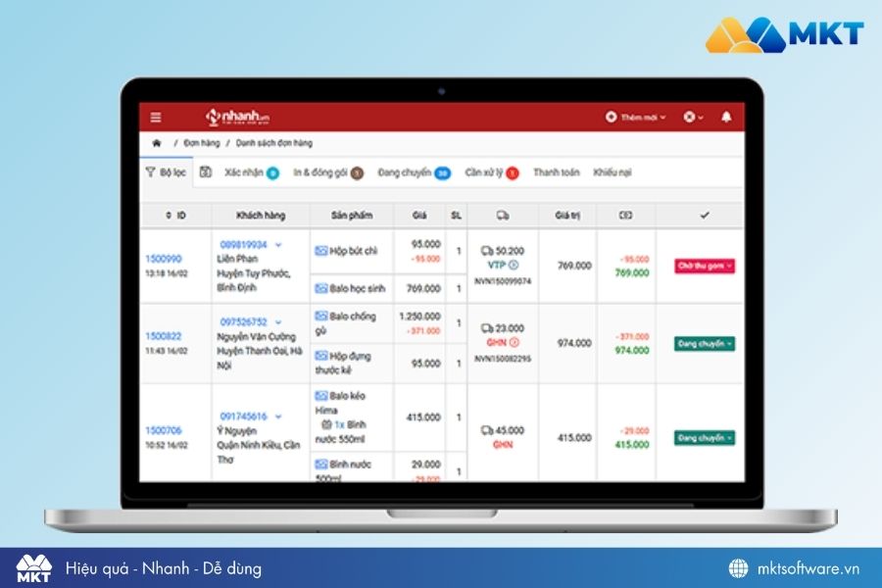This screenshot has height=588, width=882.
Task: Click the home icon in the breadcrumb
Action: (x=156, y=143)
